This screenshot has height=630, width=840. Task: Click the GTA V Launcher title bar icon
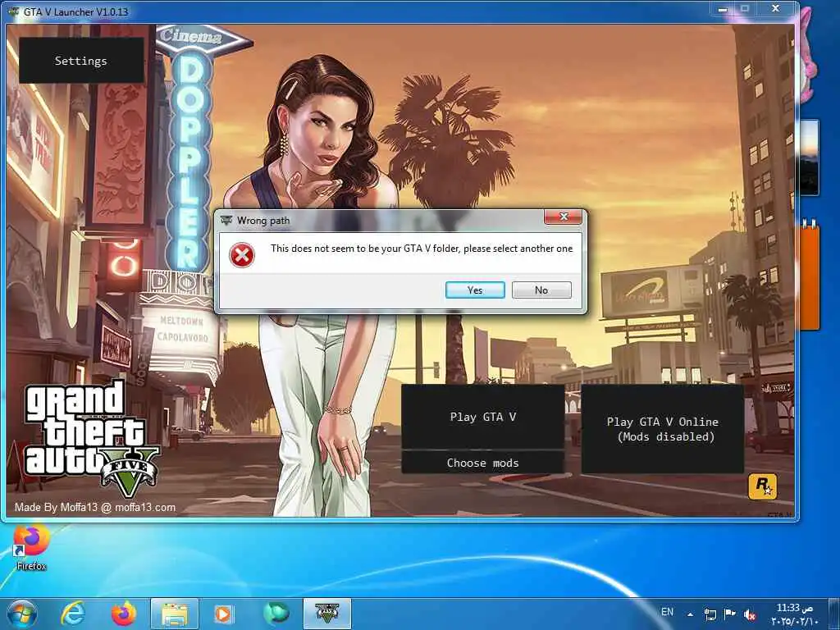pos(14,11)
